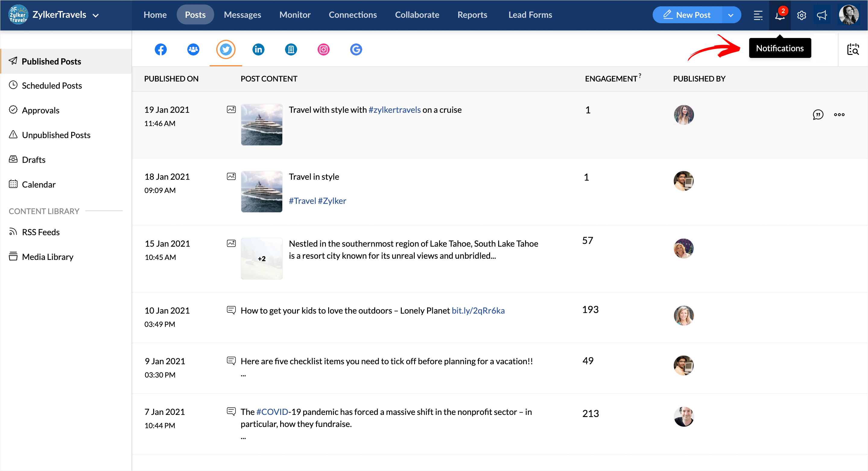
Task: Expand the ZylkerTravels brand dropdown
Action: click(x=96, y=15)
